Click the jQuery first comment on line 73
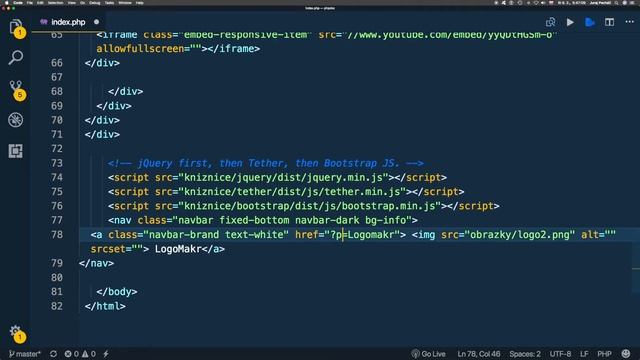 (265, 163)
